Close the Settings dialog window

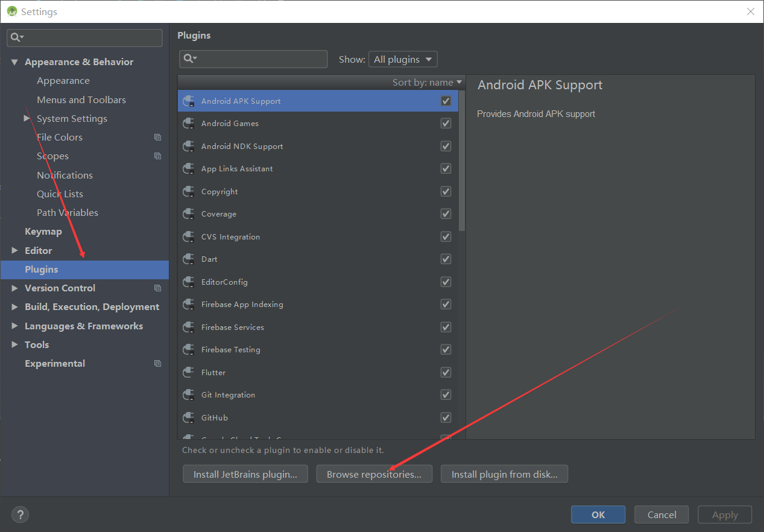click(x=751, y=11)
